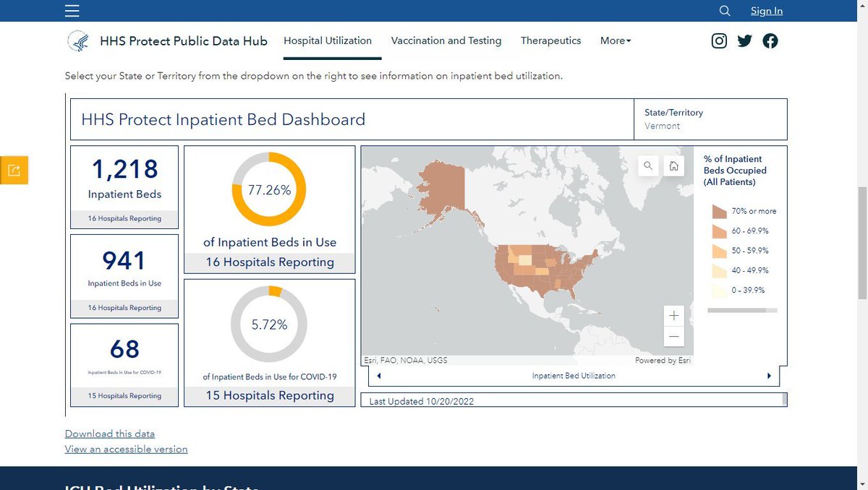Click the HHS eagle logo

77,41
